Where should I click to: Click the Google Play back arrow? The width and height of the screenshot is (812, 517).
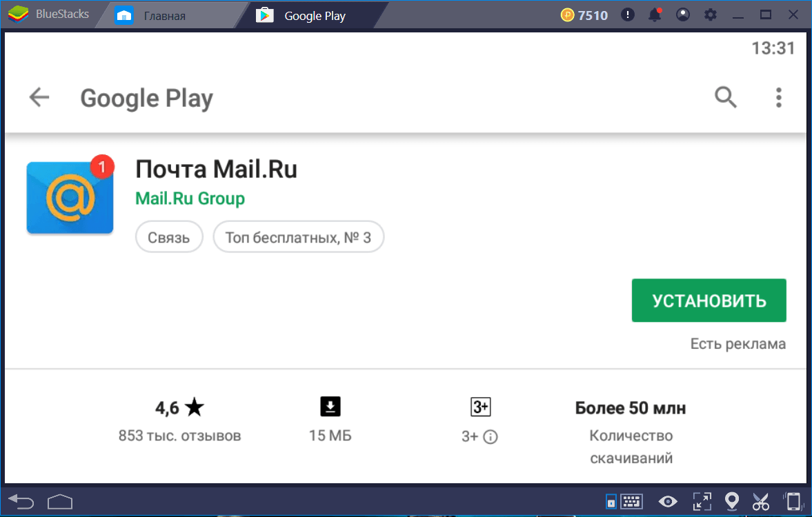[39, 98]
